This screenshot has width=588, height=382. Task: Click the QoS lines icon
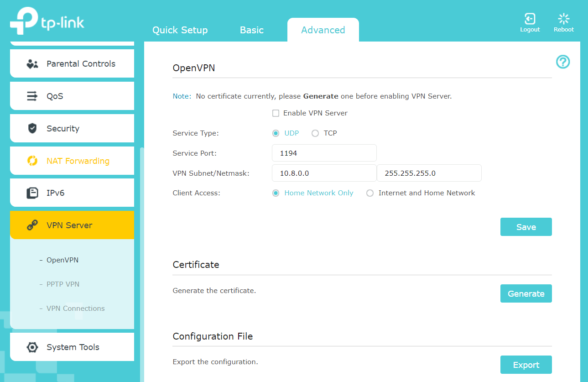coord(32,96)
